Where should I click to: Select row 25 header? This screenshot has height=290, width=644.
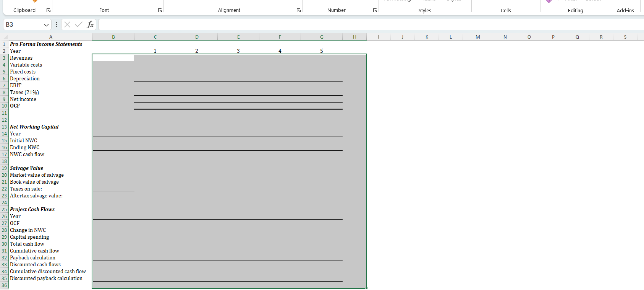click(x=4, y=209)
